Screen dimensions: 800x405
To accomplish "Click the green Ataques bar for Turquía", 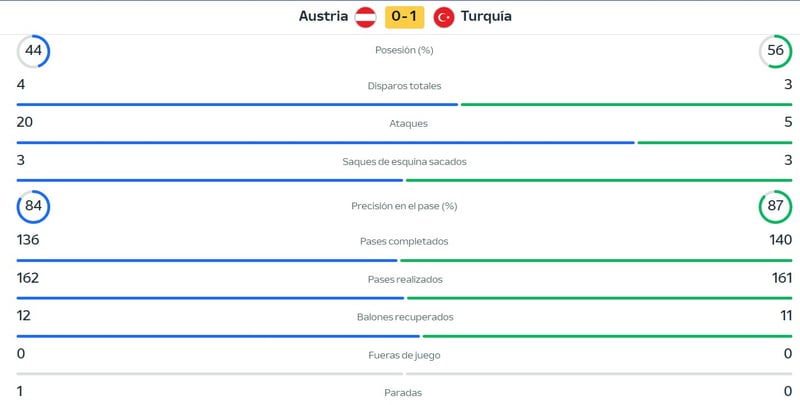I will point(715,143).
